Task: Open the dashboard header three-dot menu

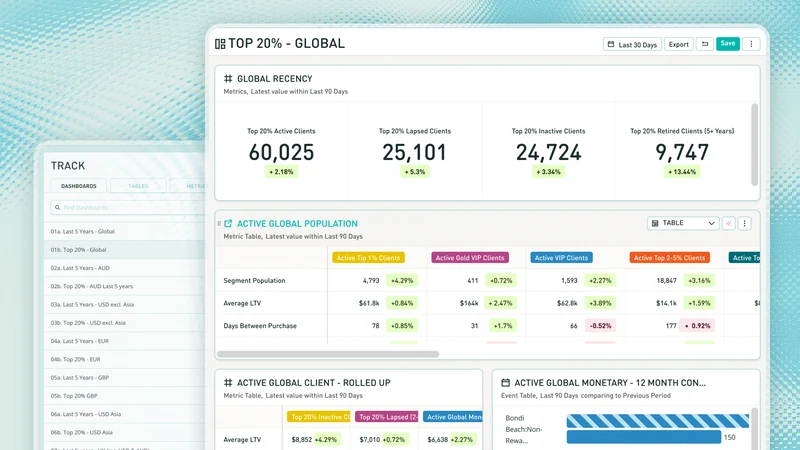Action: click(751, 44)
